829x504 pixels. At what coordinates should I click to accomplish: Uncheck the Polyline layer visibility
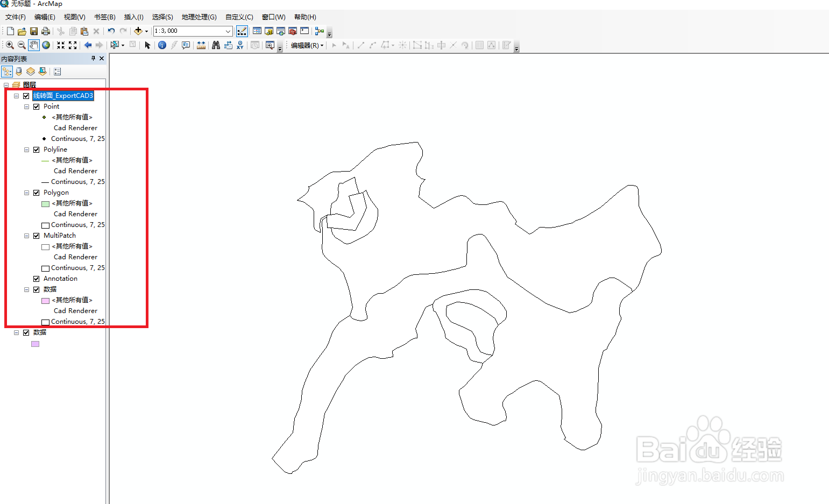point(36,149)
